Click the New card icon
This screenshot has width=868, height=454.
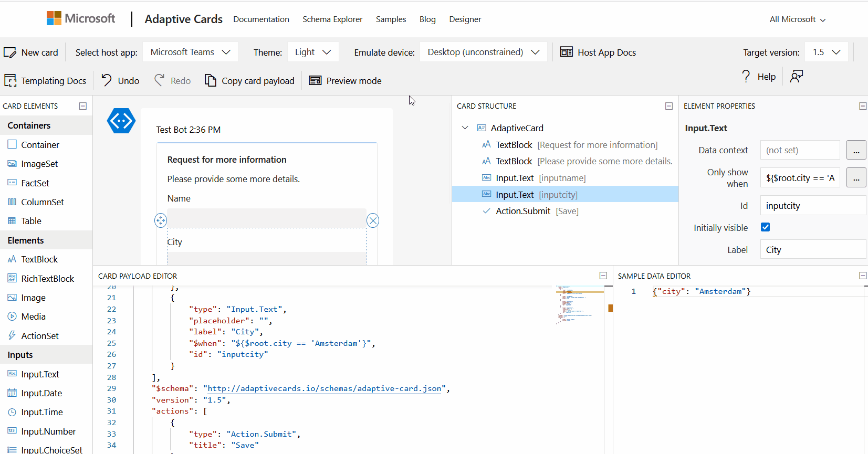(10, 52)
